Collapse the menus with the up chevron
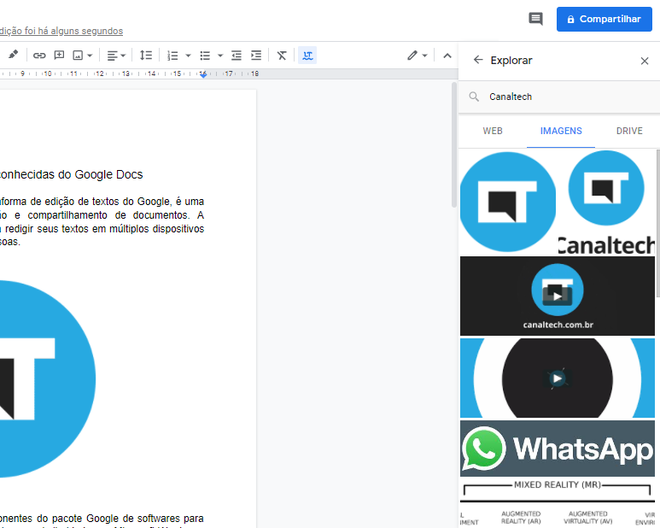The width and height of the screenshot is (660, 528). coord(447,56)
